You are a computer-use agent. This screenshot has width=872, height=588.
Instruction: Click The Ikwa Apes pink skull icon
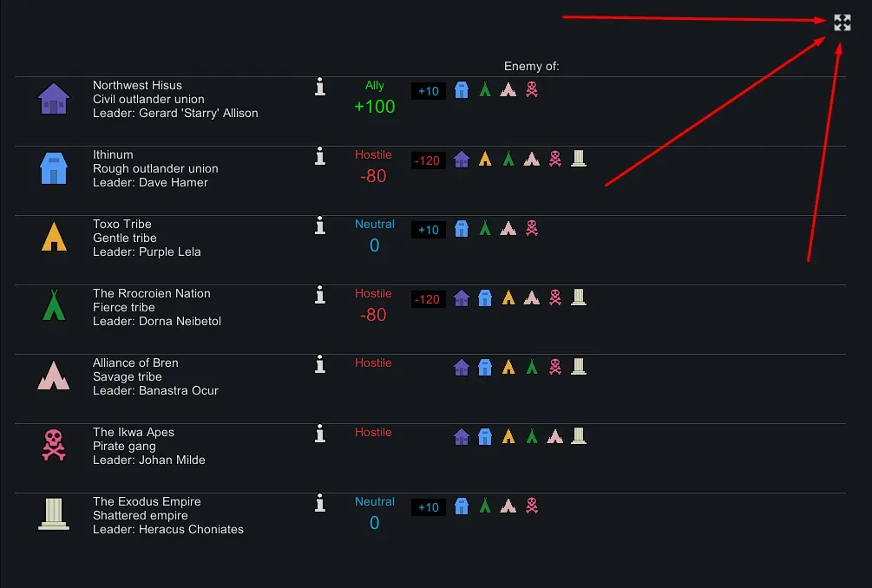tap(54, 445)
